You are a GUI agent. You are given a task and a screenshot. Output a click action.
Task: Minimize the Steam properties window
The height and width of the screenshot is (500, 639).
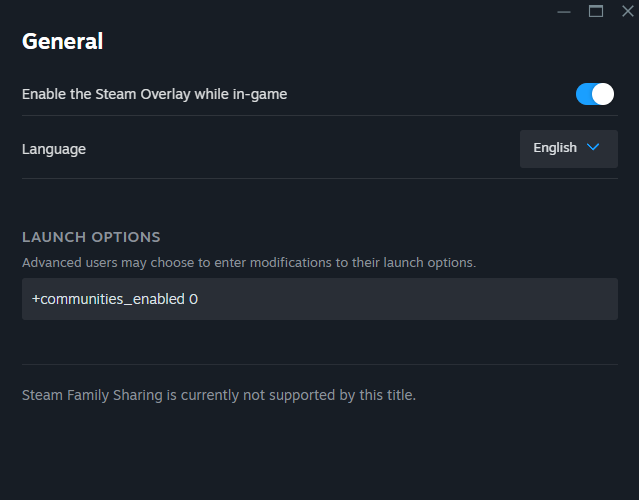click(x=564, y=12)
